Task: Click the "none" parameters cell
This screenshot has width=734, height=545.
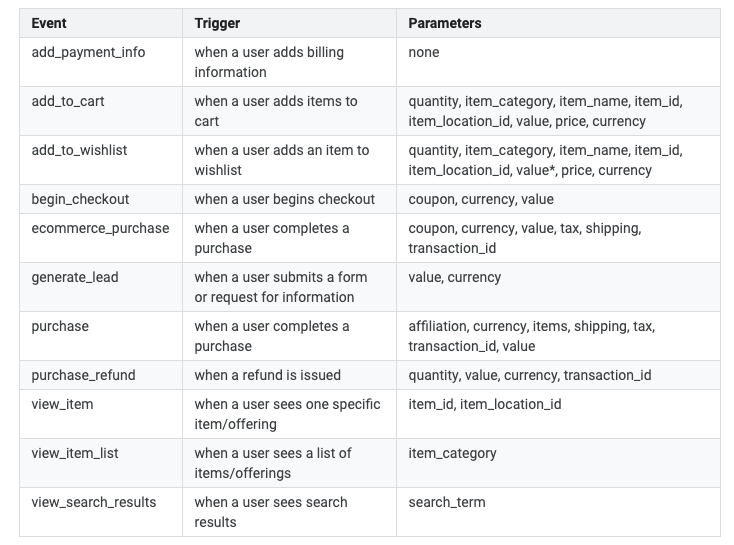Action: (x=424, y=52)
